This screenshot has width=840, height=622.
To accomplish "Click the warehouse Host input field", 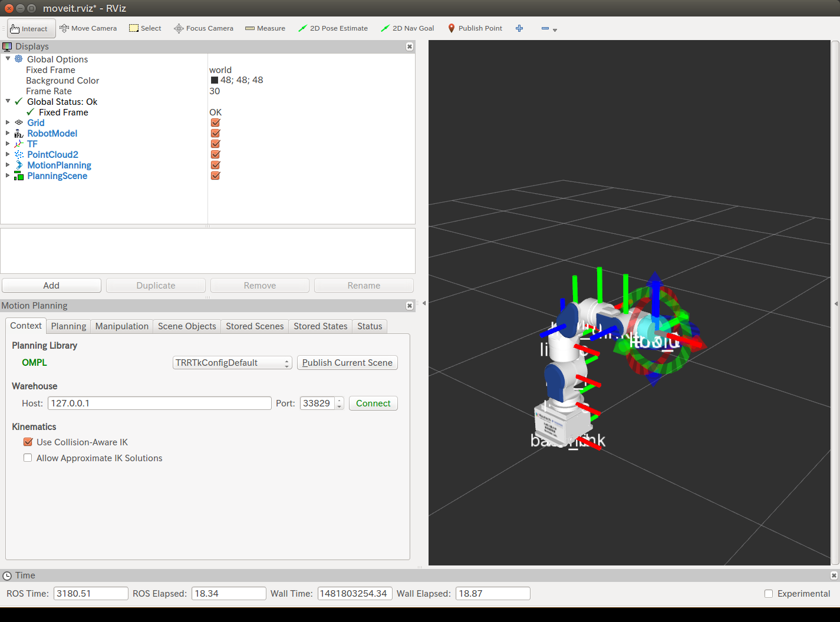I will pyautogui.click(x=159, y=403).
